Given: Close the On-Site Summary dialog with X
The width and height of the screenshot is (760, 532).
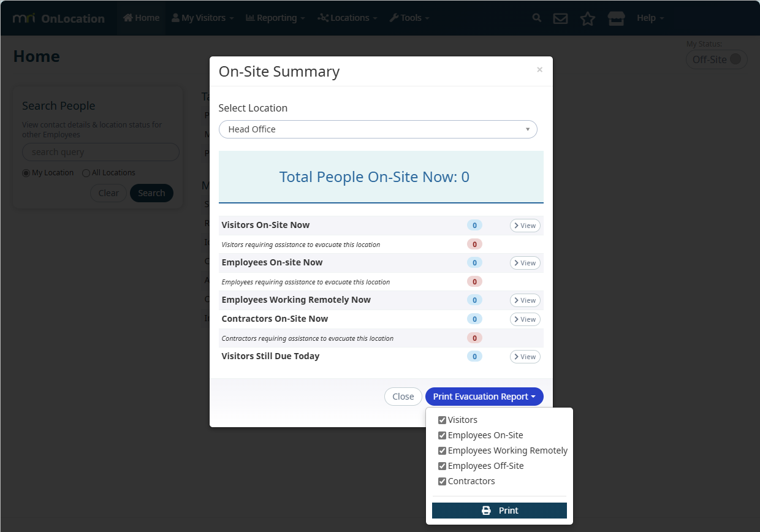Looking at the screenshot, I should point(539,70).
